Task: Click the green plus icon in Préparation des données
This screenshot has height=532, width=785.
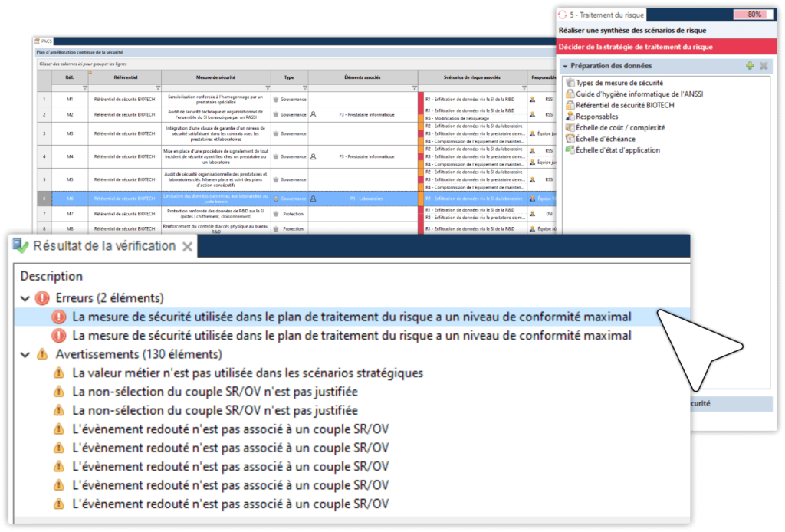Action: click(750, 66)
